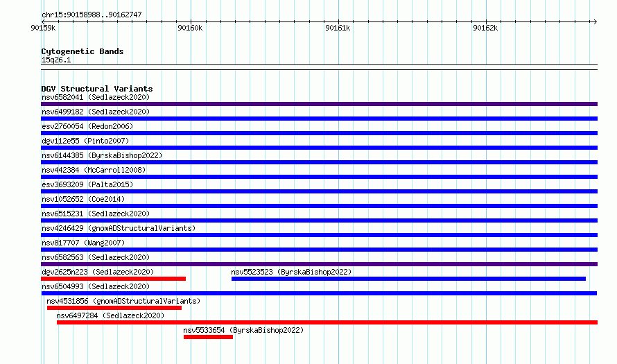
Task: Select the 15q26.1 band label
Action: (x=56, y=60)
